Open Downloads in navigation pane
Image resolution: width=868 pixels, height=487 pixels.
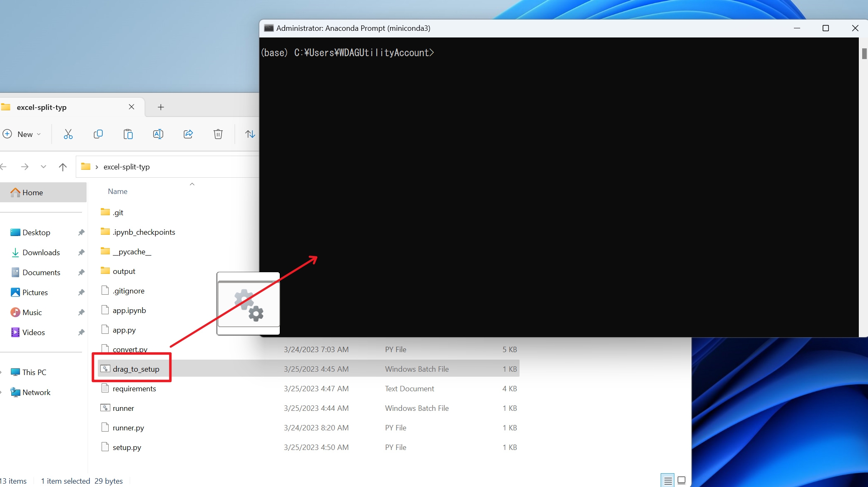coord(41,253)
